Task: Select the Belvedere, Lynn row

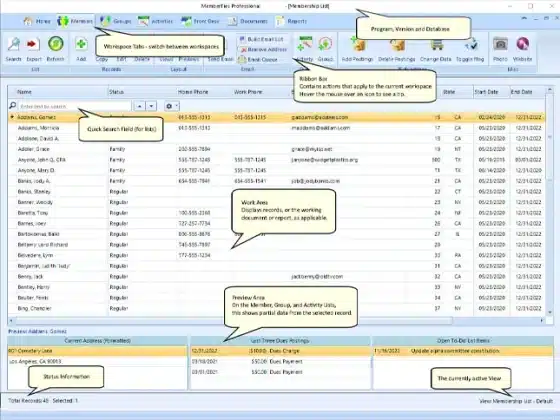Action: 276,255
